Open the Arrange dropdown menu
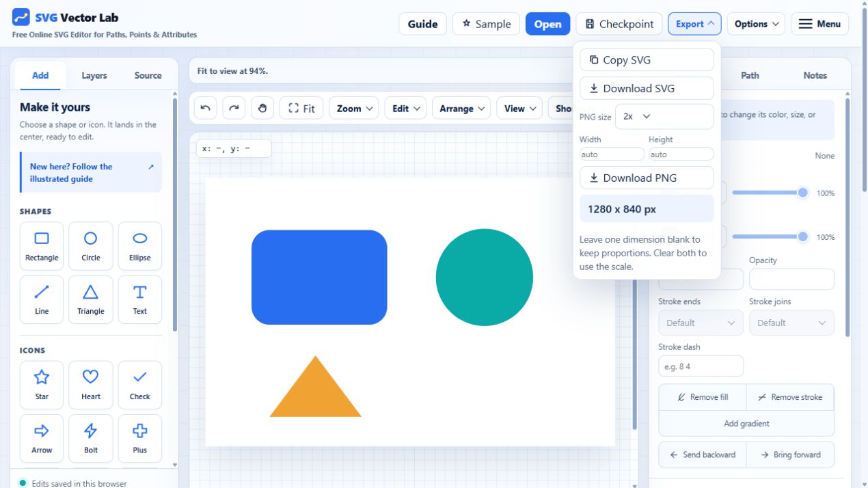 click(x=461, y=108)
